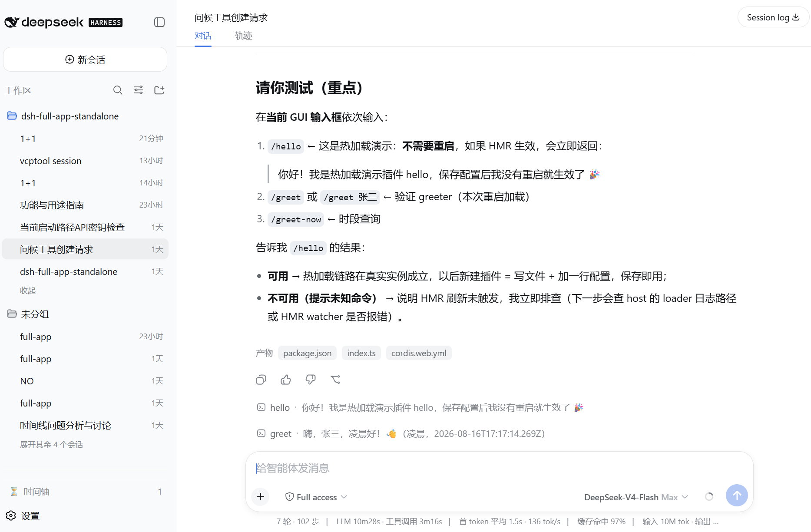Dislike the response with thumbs down
Viewport: 811px width, 532px height.
[x=311, y=380]
